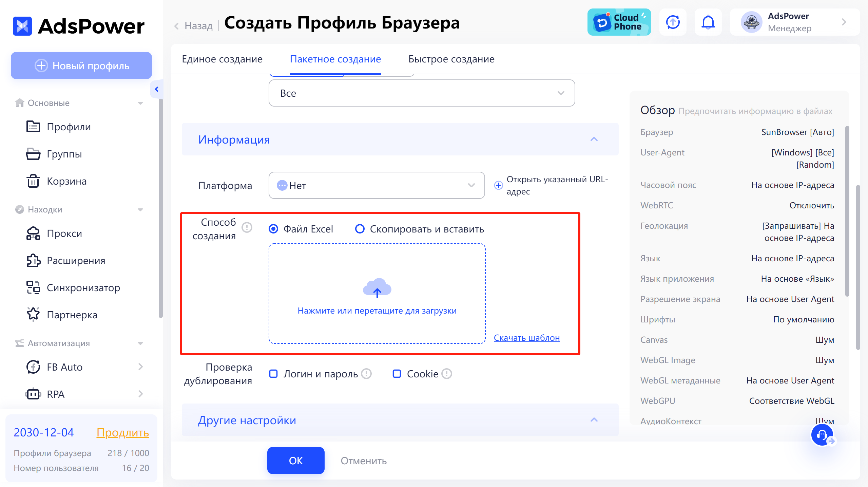
Task: Confirm with the OK button
Action: click(296, 461)
